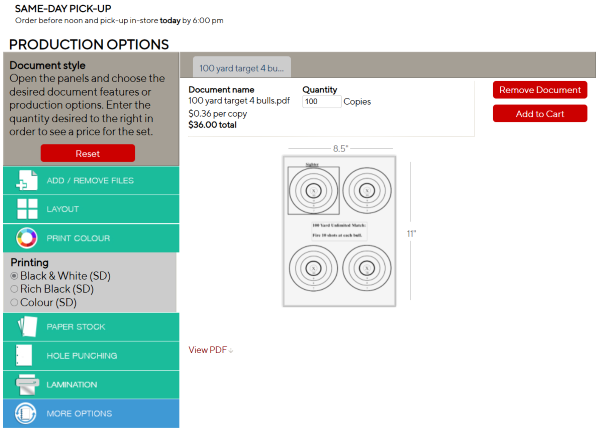Click the file name '100 yard target 4 bulls.pdf'
Viewport: 600px width, 442px height.
(x=239, y=101)
